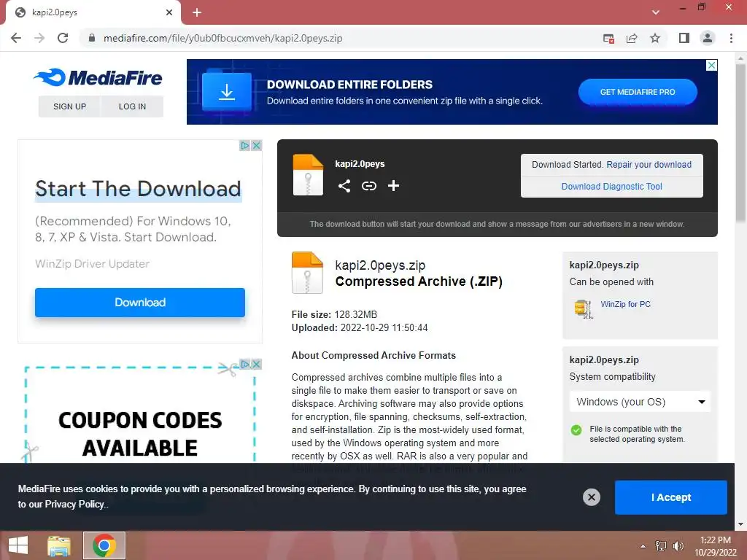Click the About Compressed Archive Formats heading
Viewport: 747px width, 560px height.
pos(373,355)
